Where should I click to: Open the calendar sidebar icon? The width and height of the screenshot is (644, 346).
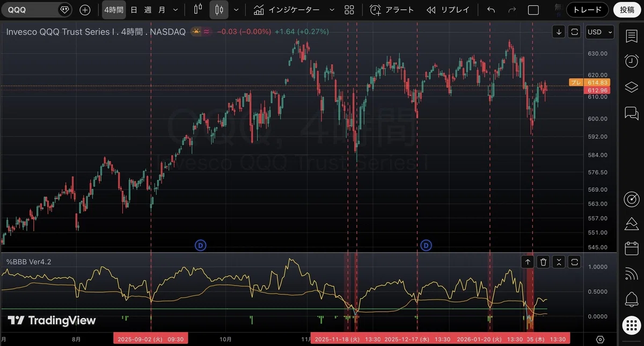(631, 249)
